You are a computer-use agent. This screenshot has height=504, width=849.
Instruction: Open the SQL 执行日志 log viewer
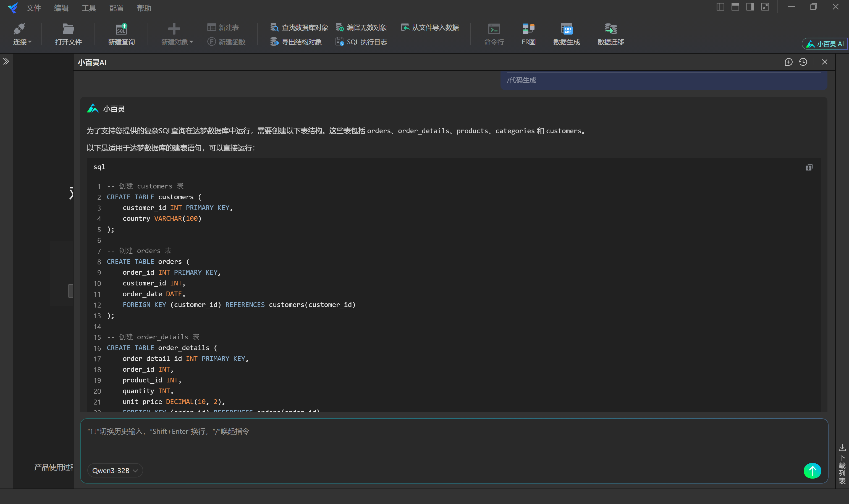[x=361, y=41]
